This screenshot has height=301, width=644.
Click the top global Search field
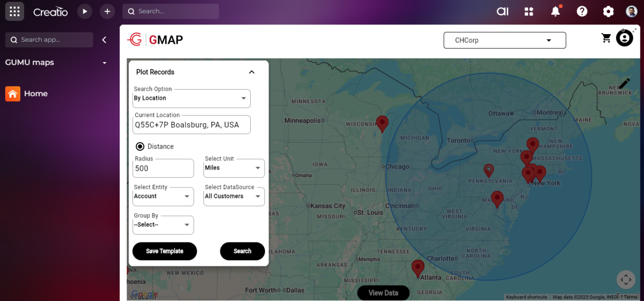(x=171, y=11)
